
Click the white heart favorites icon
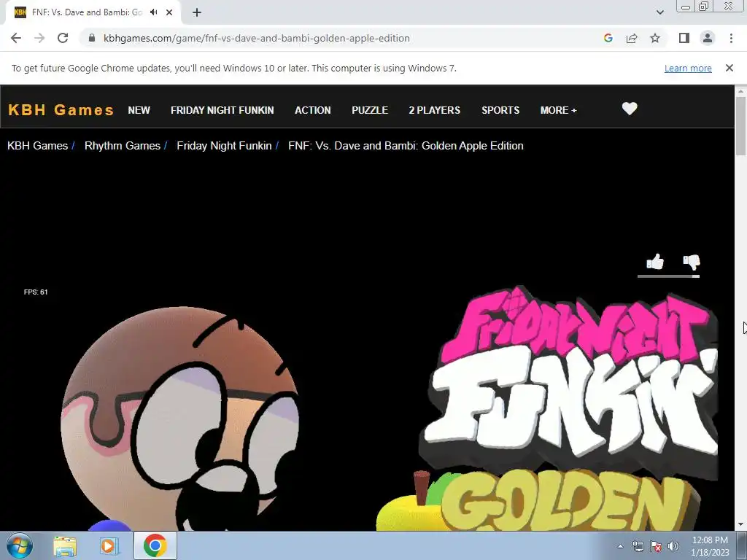(630, 109)
